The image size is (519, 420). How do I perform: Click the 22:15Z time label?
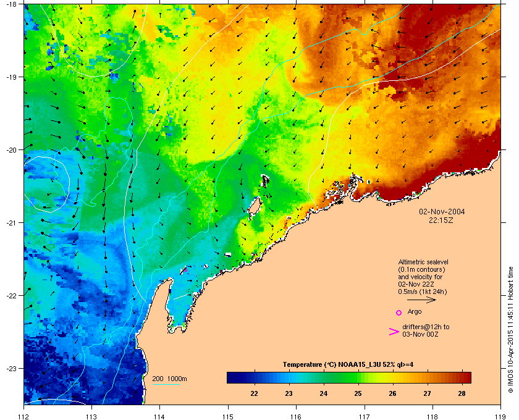pyautogui.click(x=441, y=220)
